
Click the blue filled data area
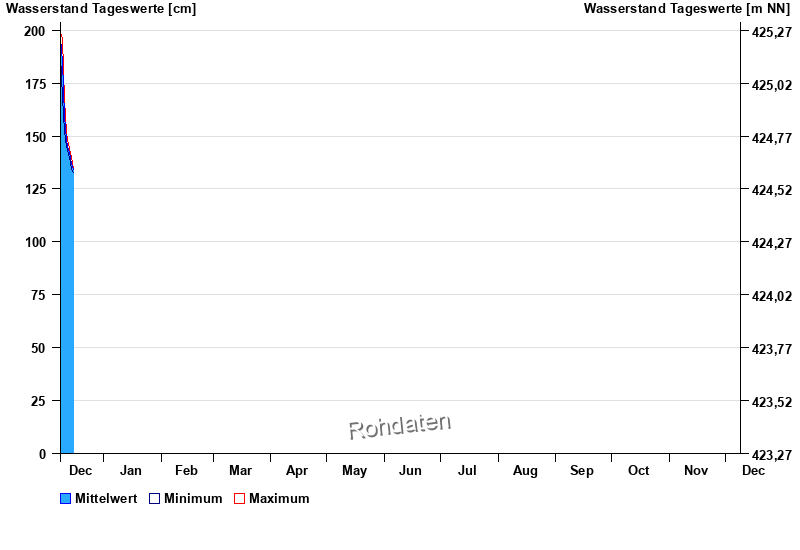coord(67,320)
